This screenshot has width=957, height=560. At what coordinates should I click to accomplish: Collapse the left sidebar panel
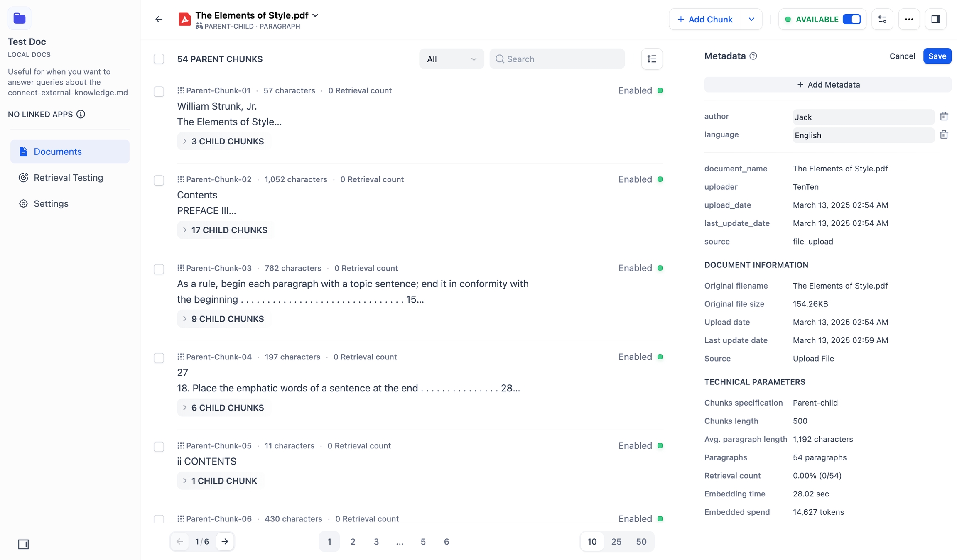coord(23,544)
